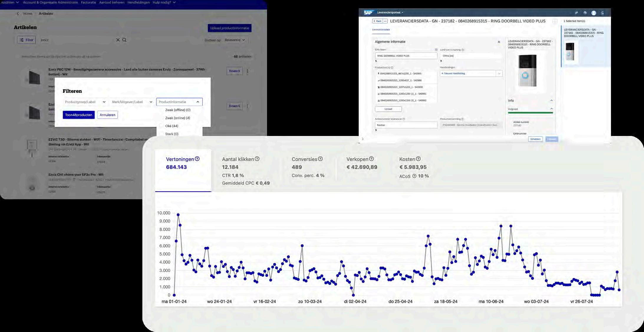Open the Productgroep/Label dropdown
The height and width of the screenshot is (332, 644).
coord(85,102)
